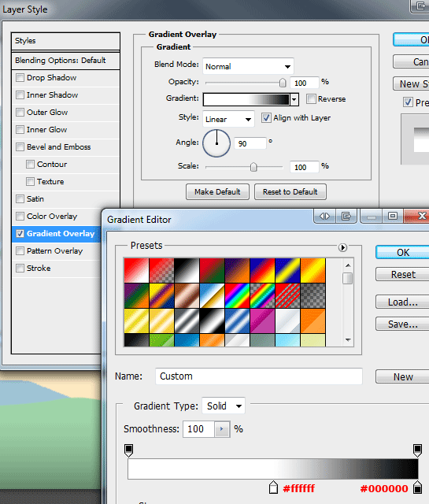Expand the gradient picker dropdown arrow
Image resolution: width=429 pixels, height=504 pixels.
[x=294, y=100]
